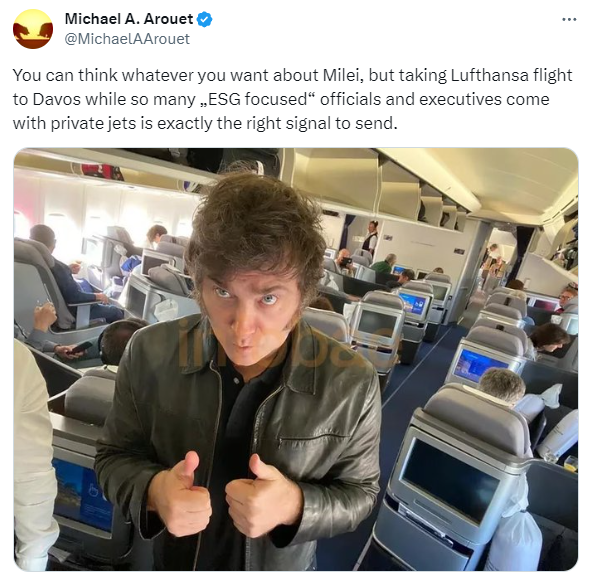Click the blue verified checkmark badge
Screen dimensions: 589x585
[x=205, y=19]
